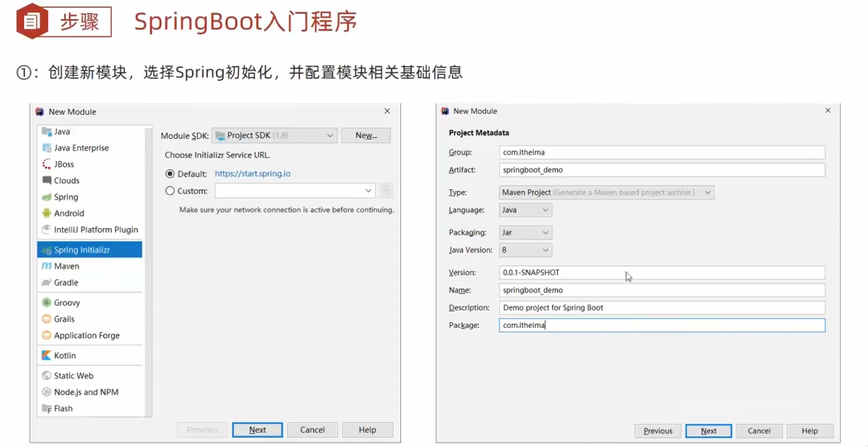Image resolution: width=868 pixels, height=447 pixels.
Task: Click Next in the Project Metadata dialog
Action: [x=708, y=431]
